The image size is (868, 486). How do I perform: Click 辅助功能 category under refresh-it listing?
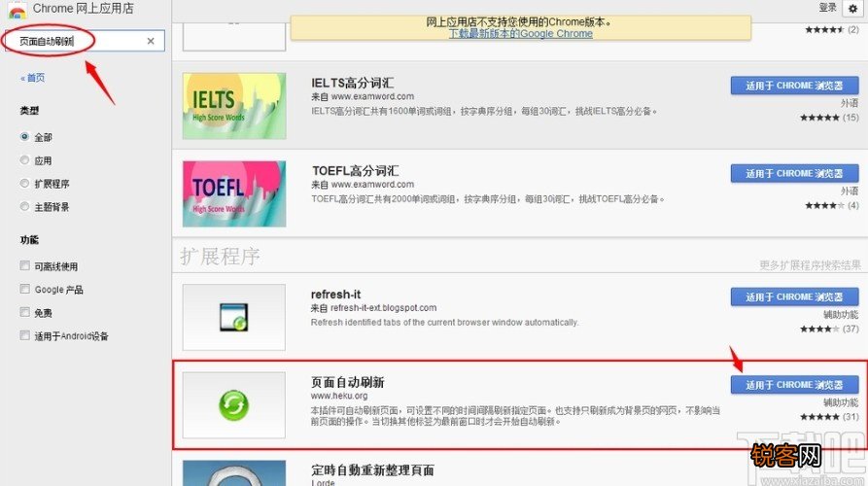tap(841, 314)
